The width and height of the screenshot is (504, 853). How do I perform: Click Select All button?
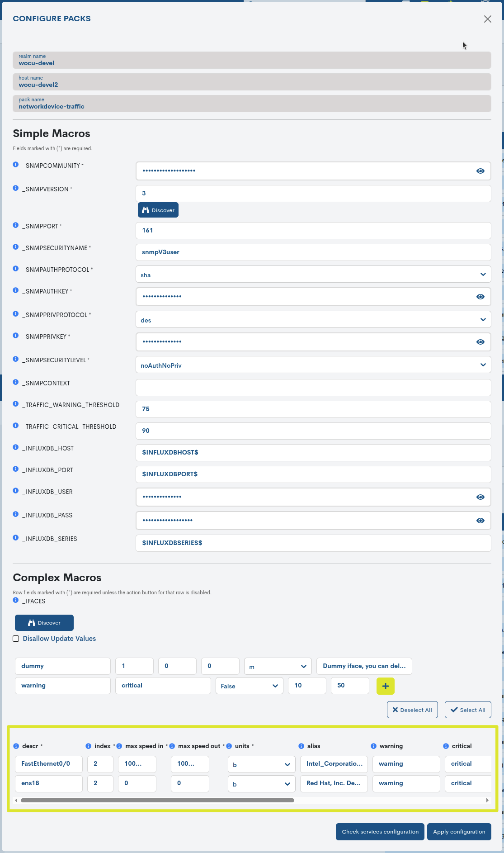[x=468, y=710]
